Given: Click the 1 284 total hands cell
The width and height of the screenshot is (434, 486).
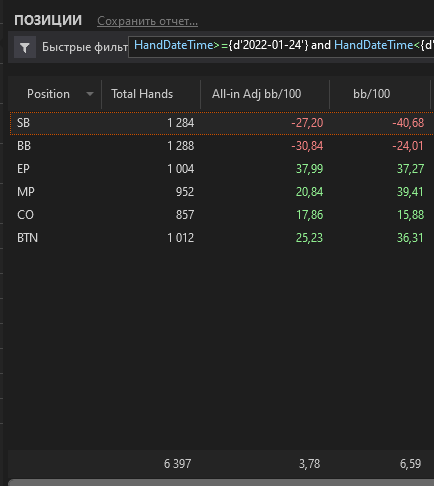Looking at the screenshot, I should tap(181, 123).
